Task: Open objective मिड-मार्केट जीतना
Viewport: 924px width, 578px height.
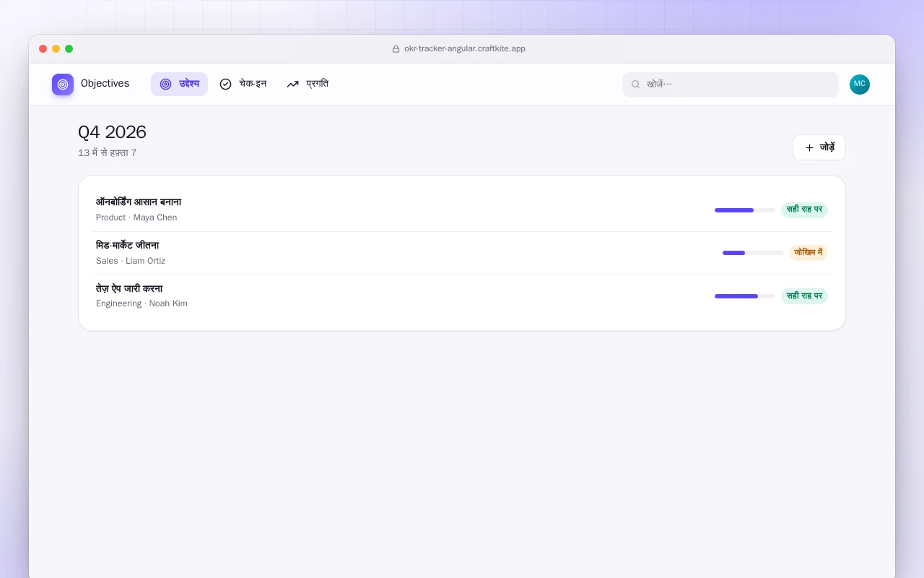Action: tap(462, 253)
